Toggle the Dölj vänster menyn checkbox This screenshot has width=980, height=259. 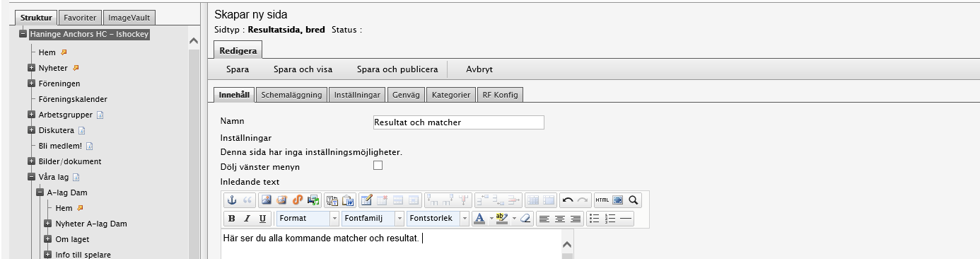click(378, 166)
